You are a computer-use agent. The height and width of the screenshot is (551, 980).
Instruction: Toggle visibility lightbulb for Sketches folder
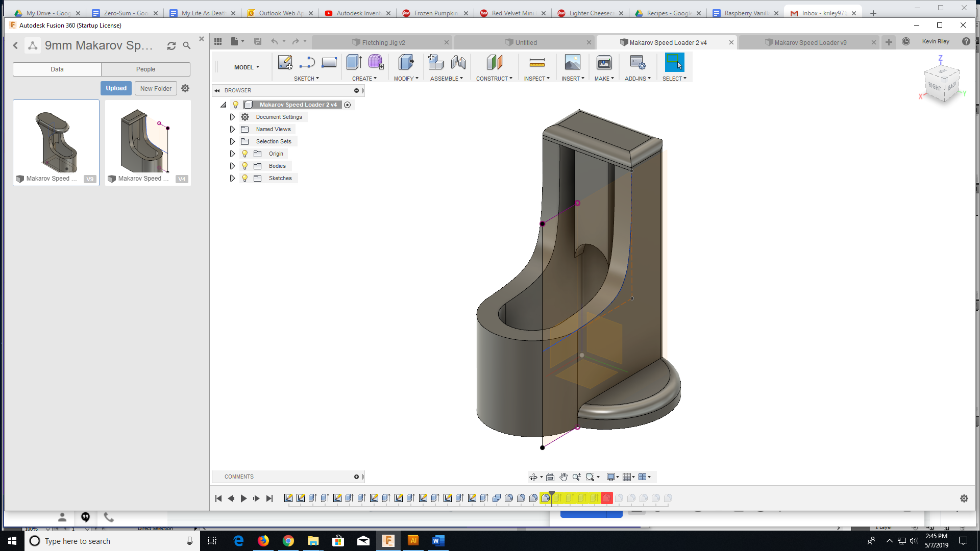245,178
